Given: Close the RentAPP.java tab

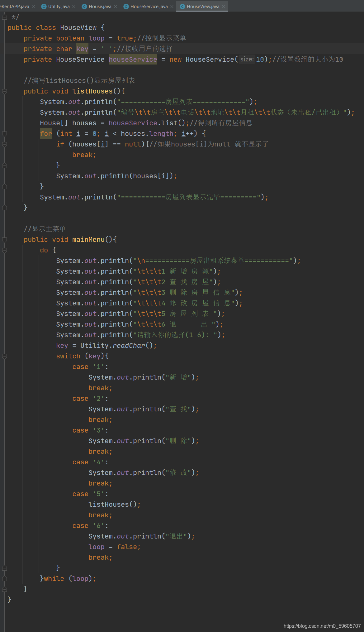Looking at the screenshot, I should 33,7.
